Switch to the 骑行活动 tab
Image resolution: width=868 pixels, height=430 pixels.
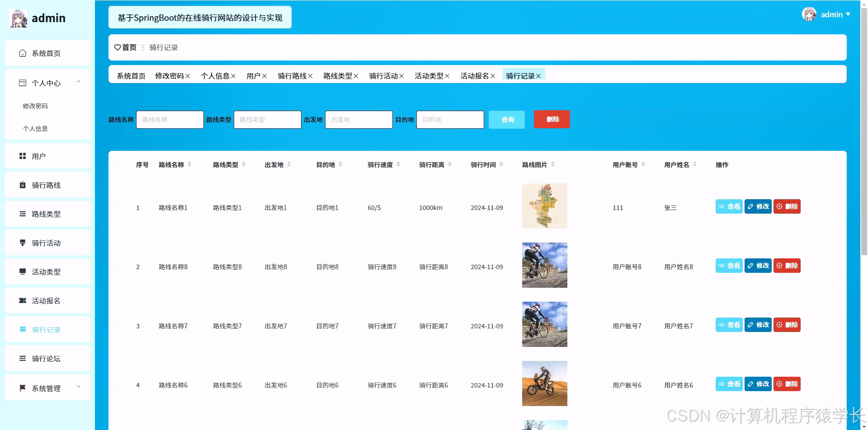coord(383,75)
